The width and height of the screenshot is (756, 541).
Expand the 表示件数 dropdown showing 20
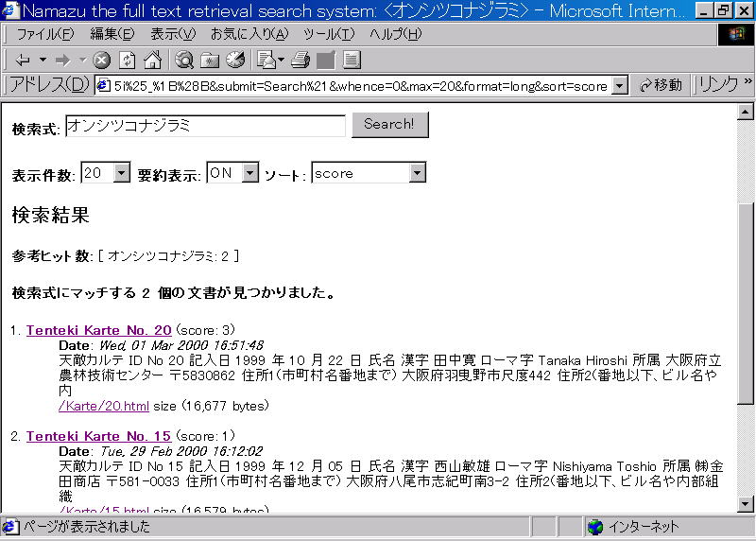click(x=121, y=173)
